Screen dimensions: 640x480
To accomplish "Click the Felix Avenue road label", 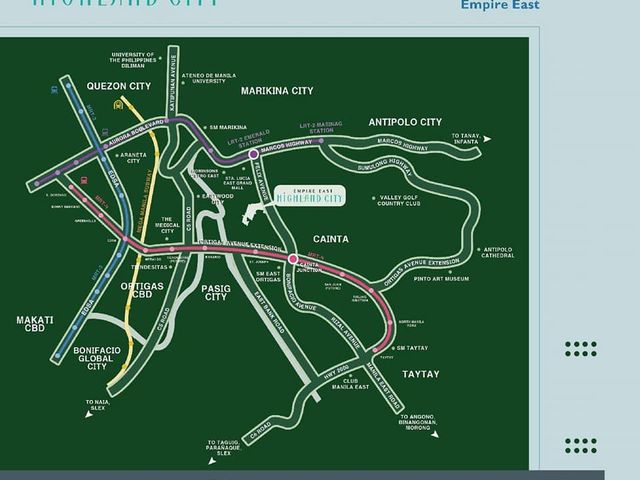I will (x=261, y=182).
